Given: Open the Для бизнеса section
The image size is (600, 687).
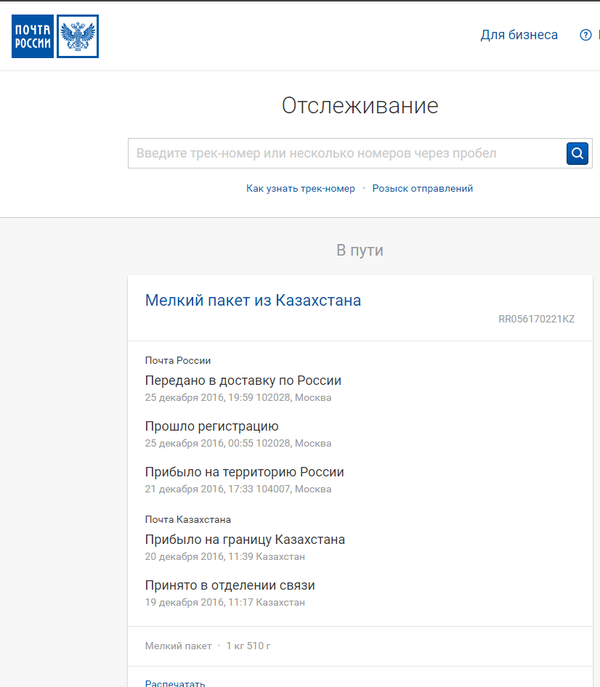Looking at the screenshot, I should coord(519,35).
